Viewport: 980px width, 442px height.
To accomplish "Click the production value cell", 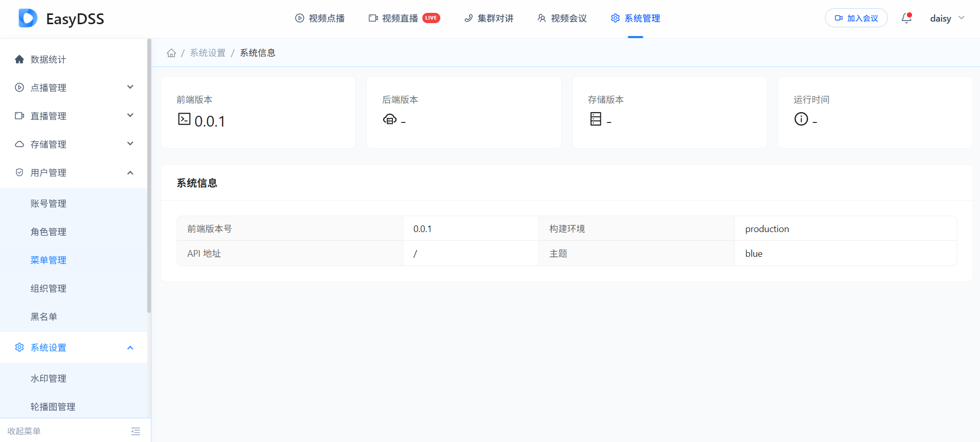I will 846,228.
